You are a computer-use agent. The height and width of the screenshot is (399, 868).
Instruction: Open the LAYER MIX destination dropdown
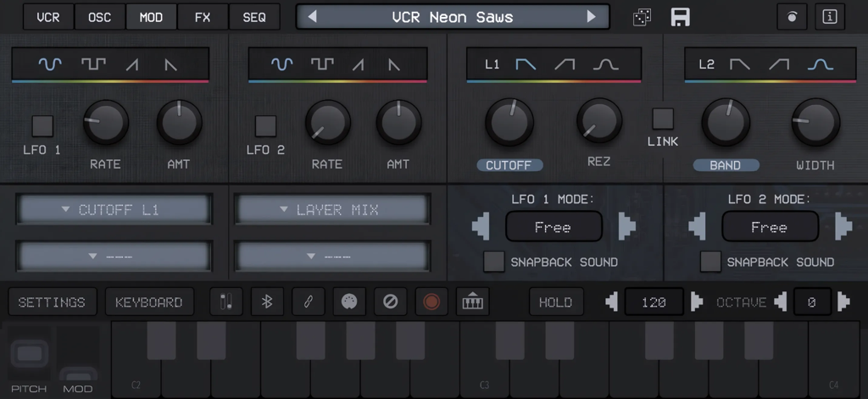coord(332,209)
